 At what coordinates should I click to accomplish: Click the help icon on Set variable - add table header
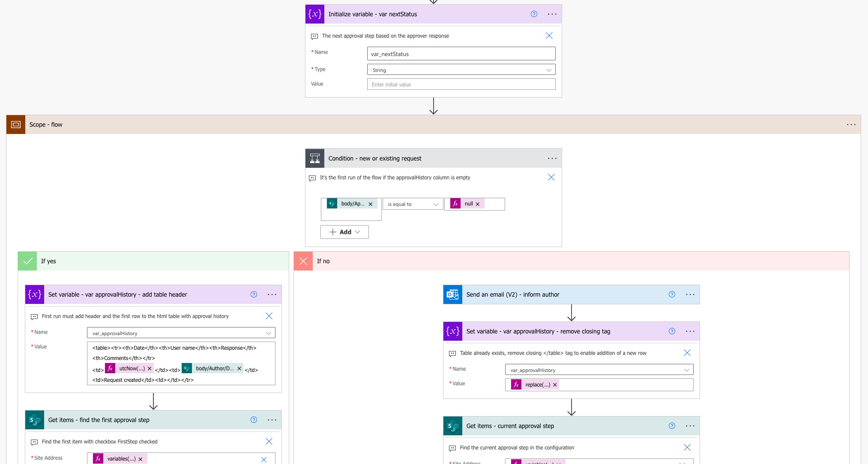point(254,294)
